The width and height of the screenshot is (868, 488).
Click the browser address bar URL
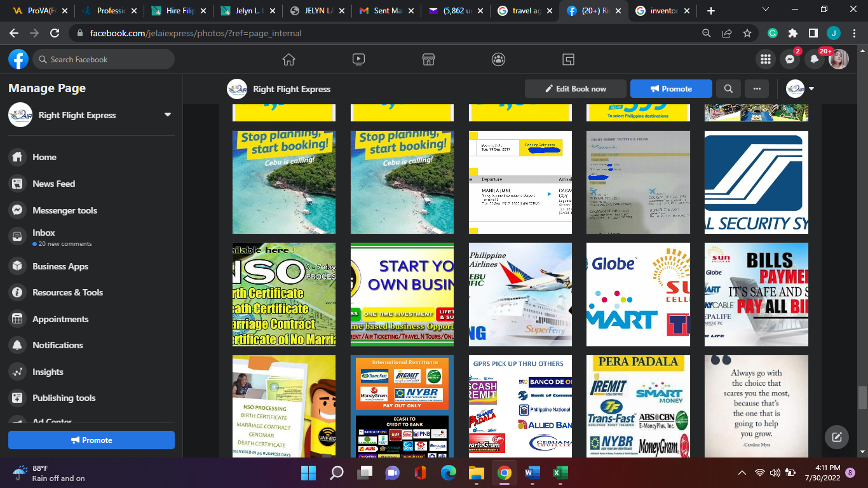coord(196,33)
